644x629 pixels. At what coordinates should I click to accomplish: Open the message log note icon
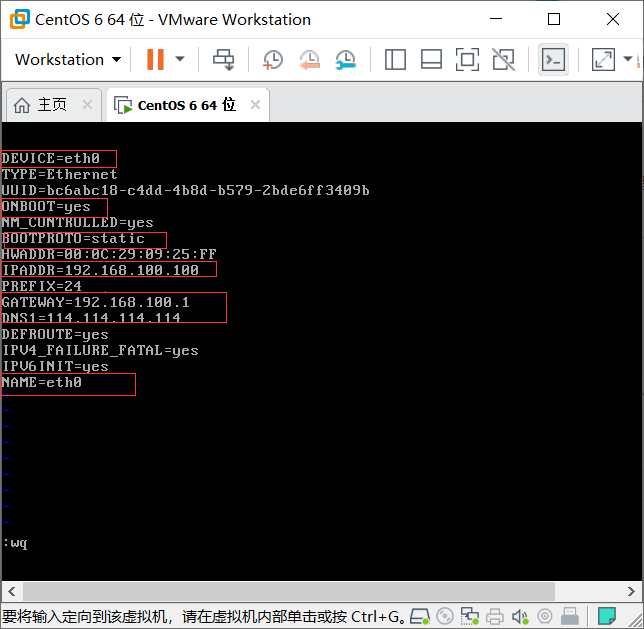(x=607, y=616)
